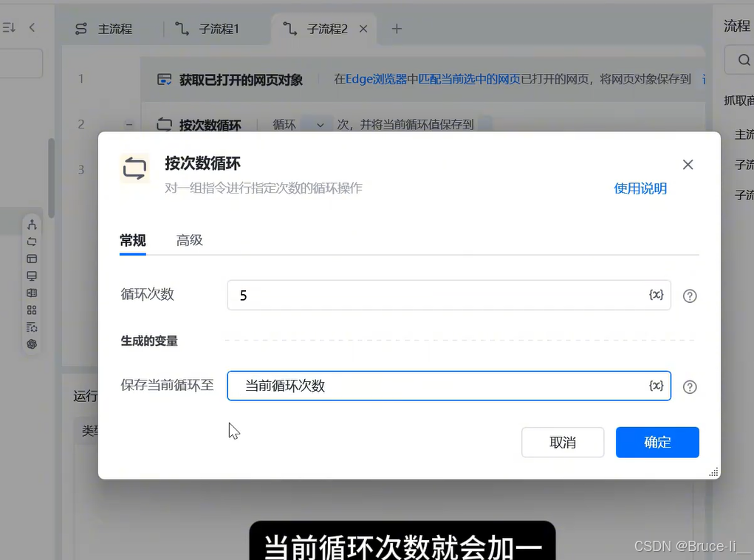Confirm with the 确定 button
This screenshot has width=754, height=560.
(x=657, y=442)
